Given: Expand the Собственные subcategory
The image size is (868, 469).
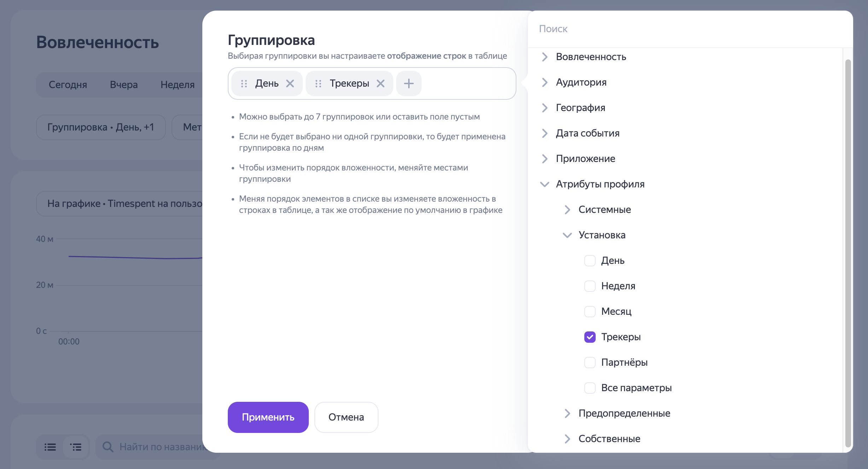Looking at the screenshot, I should [567, 439].
